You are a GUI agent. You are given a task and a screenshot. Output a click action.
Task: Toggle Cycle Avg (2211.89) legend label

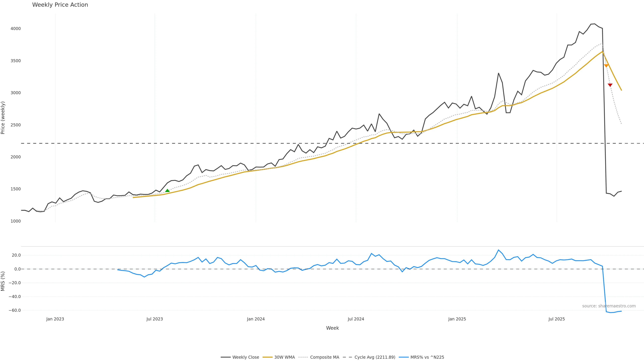click(x=375, y=357)
